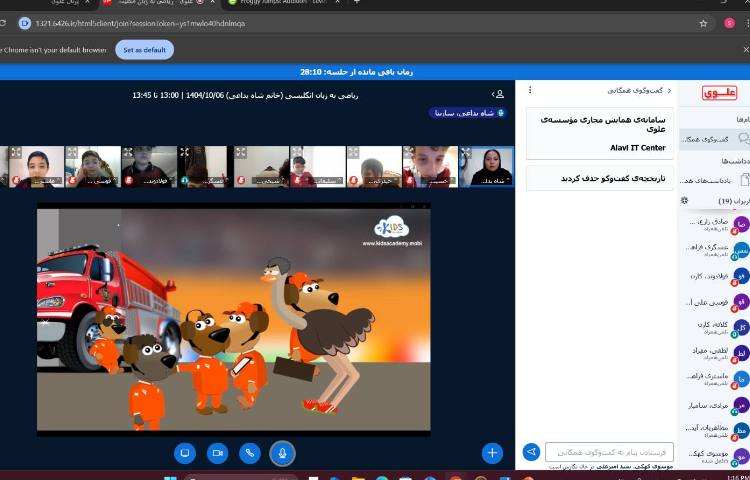The height and width of the screenshot is (480, 750).
Task: Click the send message arrow button
Action: [x=531, y=452]
